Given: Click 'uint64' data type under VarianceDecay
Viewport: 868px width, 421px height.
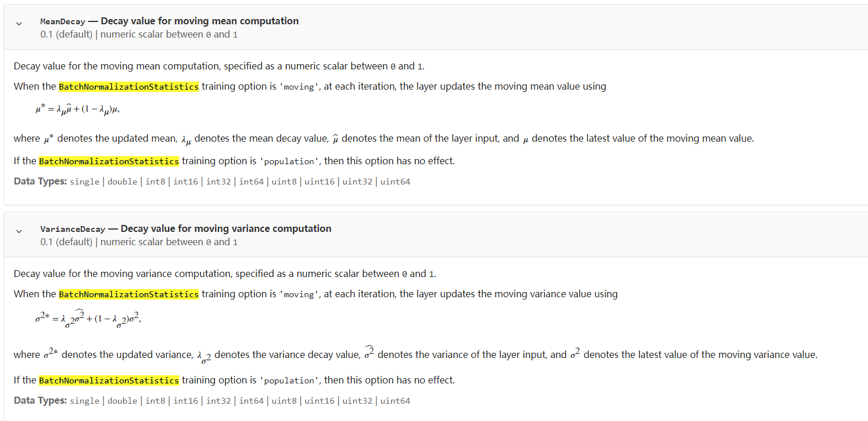Looking at the screenshot, I should (x=395, y=401).
